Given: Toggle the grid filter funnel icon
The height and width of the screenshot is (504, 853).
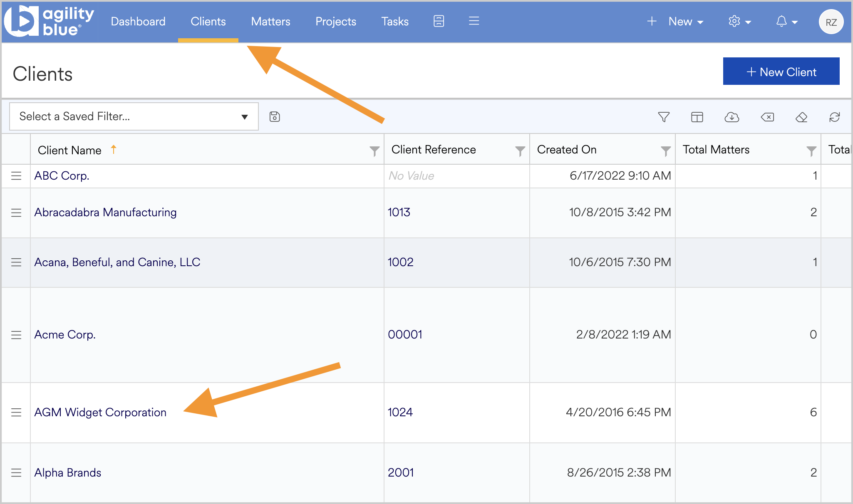Looking at the screenshot, I should pyautogui.click(x=664, y=117).
